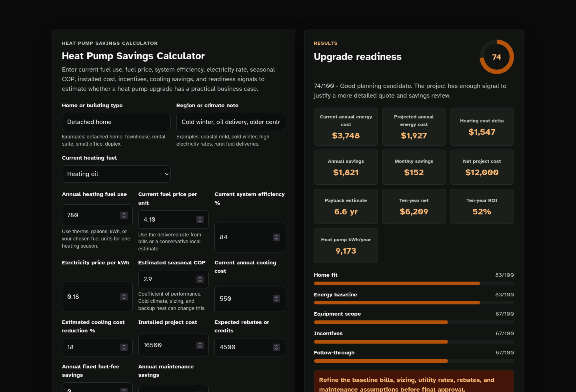
Task: Click the Expected rebates or credits field
Action: click(x=250, y=347)
